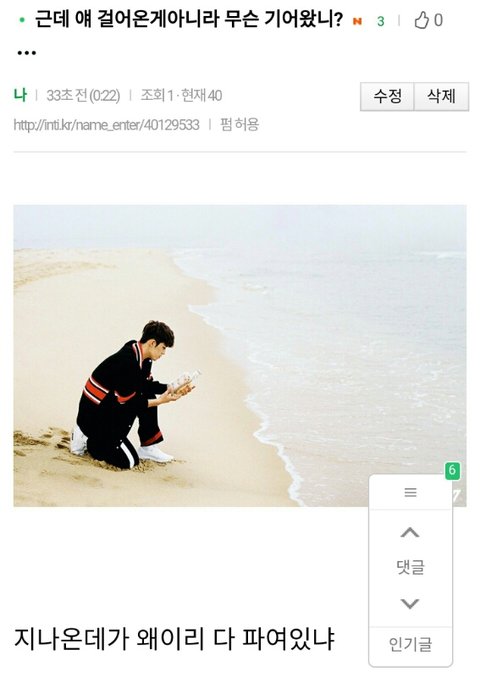Open 인기글 popular posts
The width and height of the screenshot is (480, 677).
pos(410,644)
